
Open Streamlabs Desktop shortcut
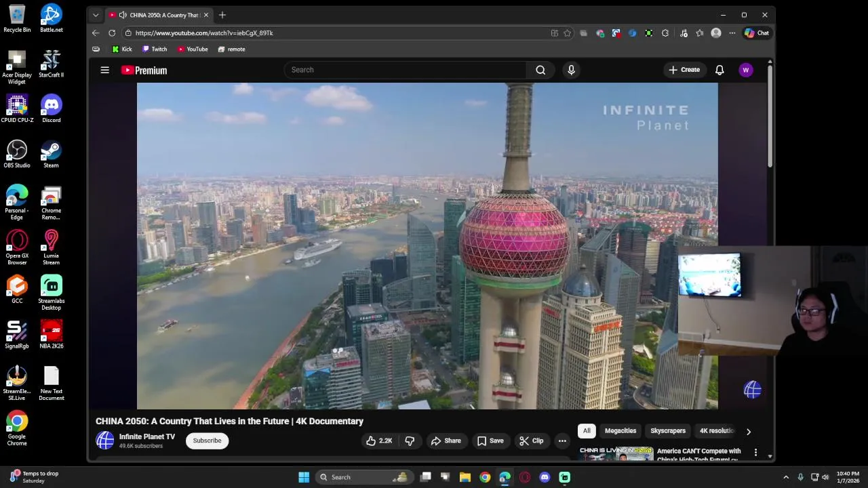coord(51,293)
